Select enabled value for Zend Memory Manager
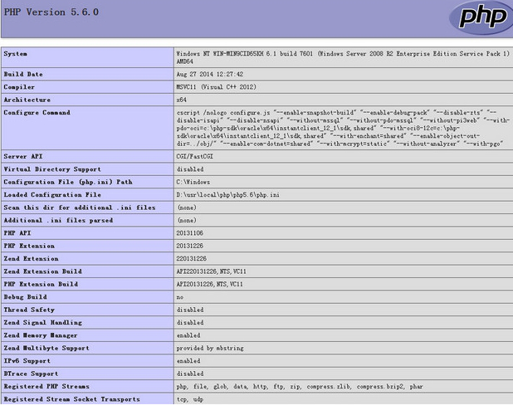This screenshot has height=420, width=513. [188, 335]
